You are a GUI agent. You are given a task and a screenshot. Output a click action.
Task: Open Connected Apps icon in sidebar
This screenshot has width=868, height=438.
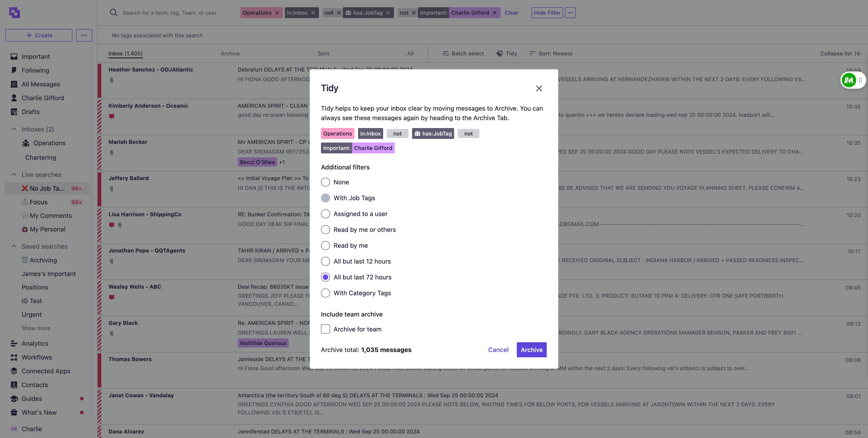pyautogui.click(x=14, y=371)
